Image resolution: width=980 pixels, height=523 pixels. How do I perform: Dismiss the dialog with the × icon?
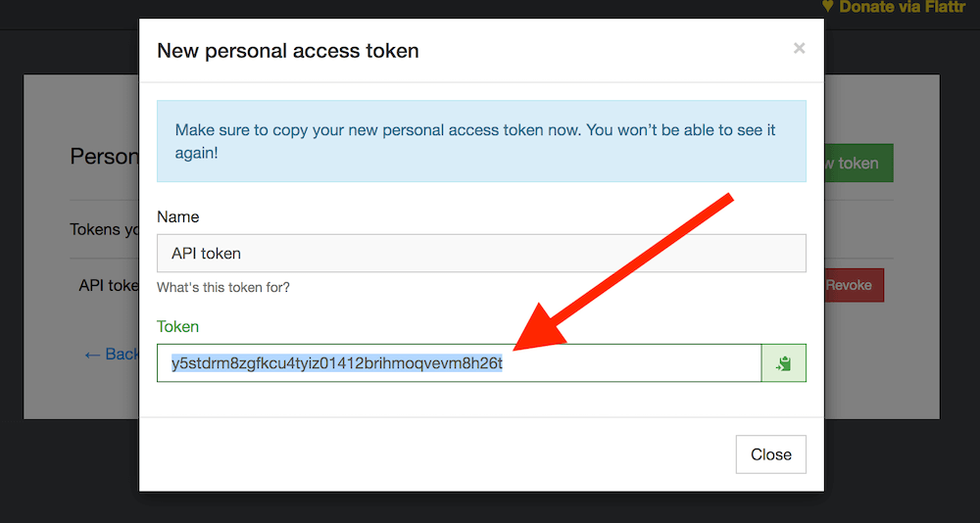[x=799, y=48]
